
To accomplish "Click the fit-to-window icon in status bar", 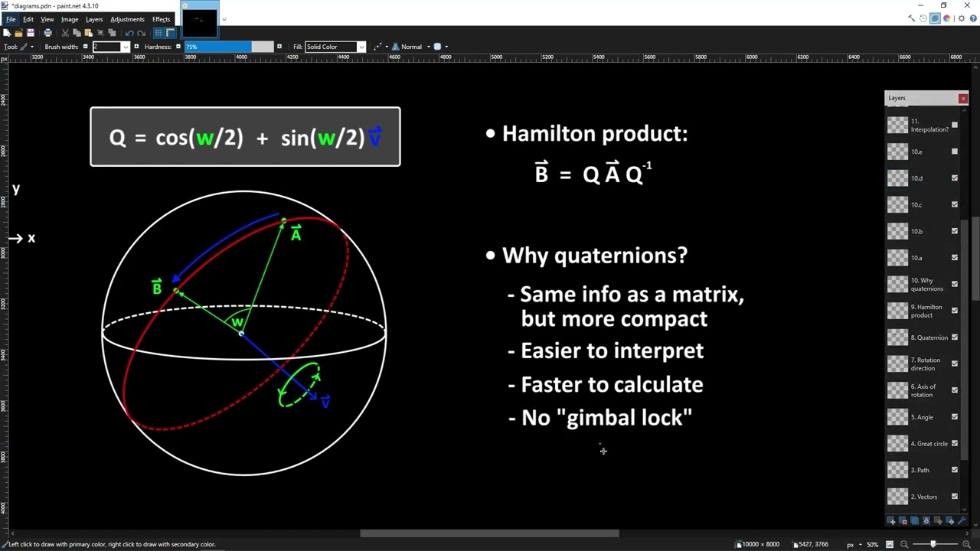I will (x=890, y=544).
